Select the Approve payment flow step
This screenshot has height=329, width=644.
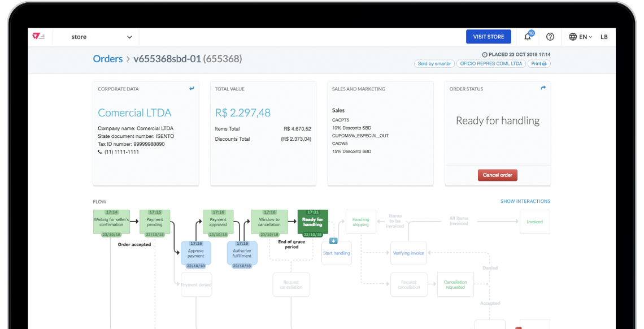[x=196, y=253]
